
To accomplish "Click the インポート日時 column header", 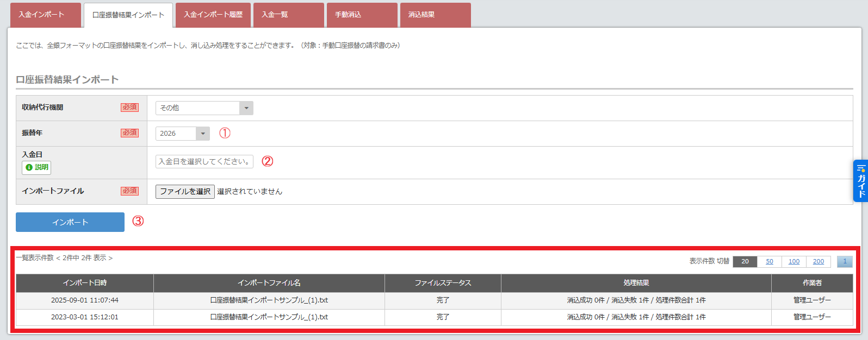I will [85, 283].
